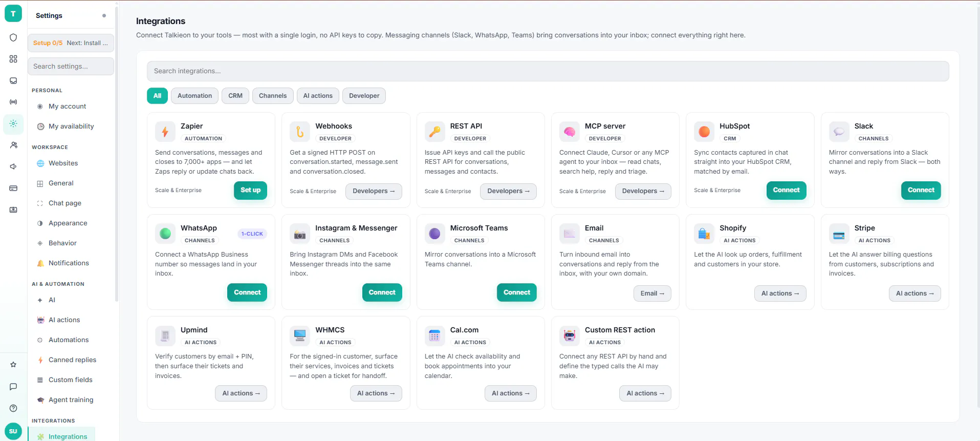Click the Cal.com calendar icon

coord(434,335)
